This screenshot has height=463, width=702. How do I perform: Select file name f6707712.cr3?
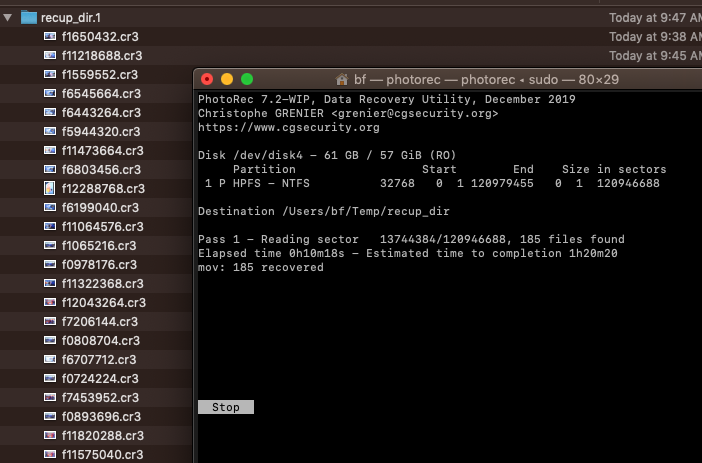pyautogui.click(x=99, y=360)
